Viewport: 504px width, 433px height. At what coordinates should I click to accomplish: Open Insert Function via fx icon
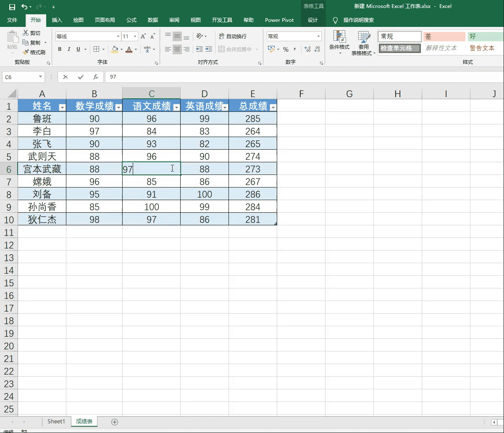tap(96, 77)
